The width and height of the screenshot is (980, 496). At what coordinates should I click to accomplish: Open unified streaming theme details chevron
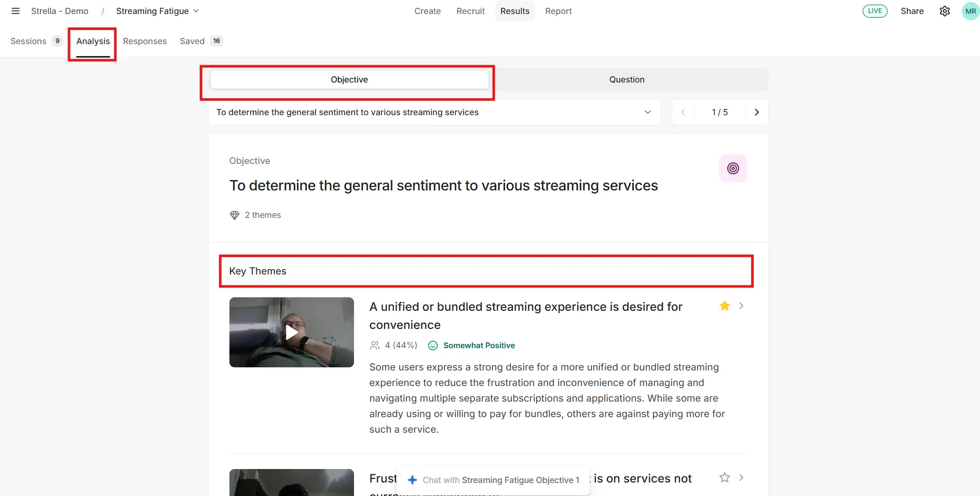point(741,306)
